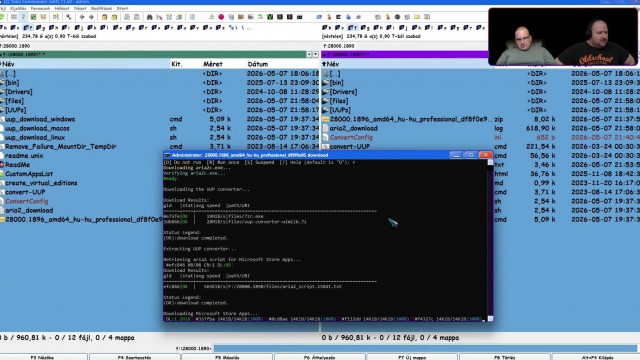Click the F8 Törlés button
Image resolution: width=640 pixels, height=360 pixels.
(x=504, y=357)
